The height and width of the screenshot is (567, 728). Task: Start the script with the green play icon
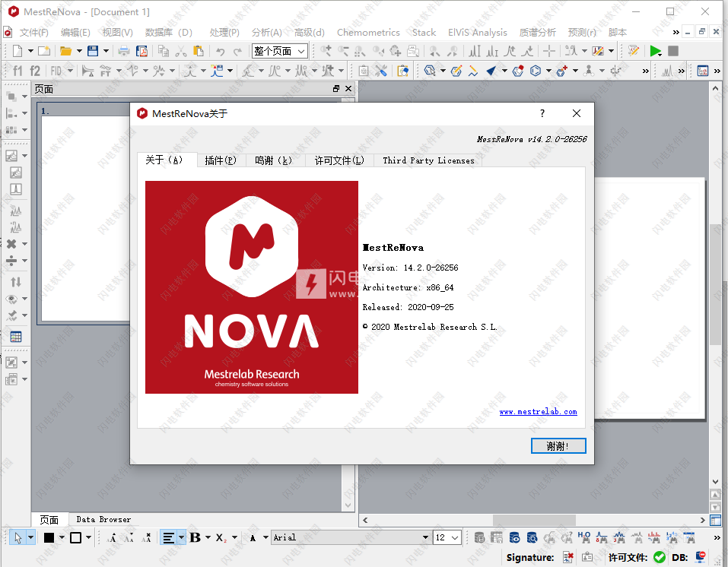655,51
